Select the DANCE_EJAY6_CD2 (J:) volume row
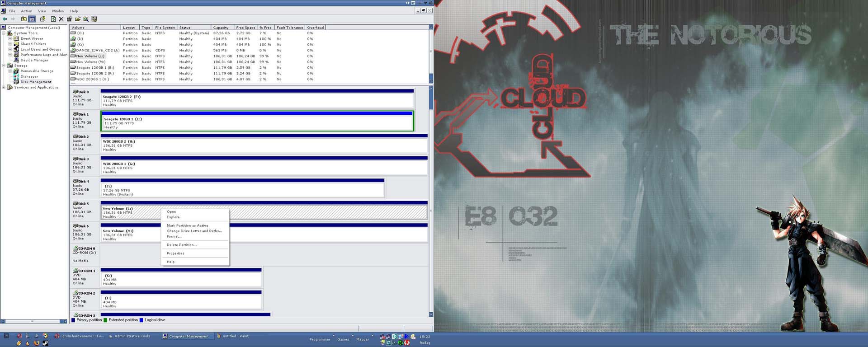The image size is (868, 347). [x=198, y=50]
